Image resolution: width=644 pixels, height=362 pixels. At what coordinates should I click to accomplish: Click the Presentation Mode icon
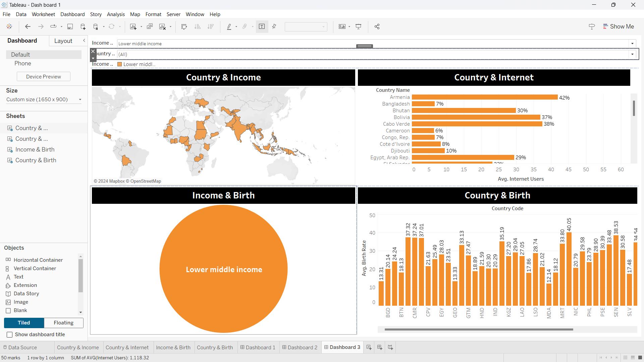[359, 26]
